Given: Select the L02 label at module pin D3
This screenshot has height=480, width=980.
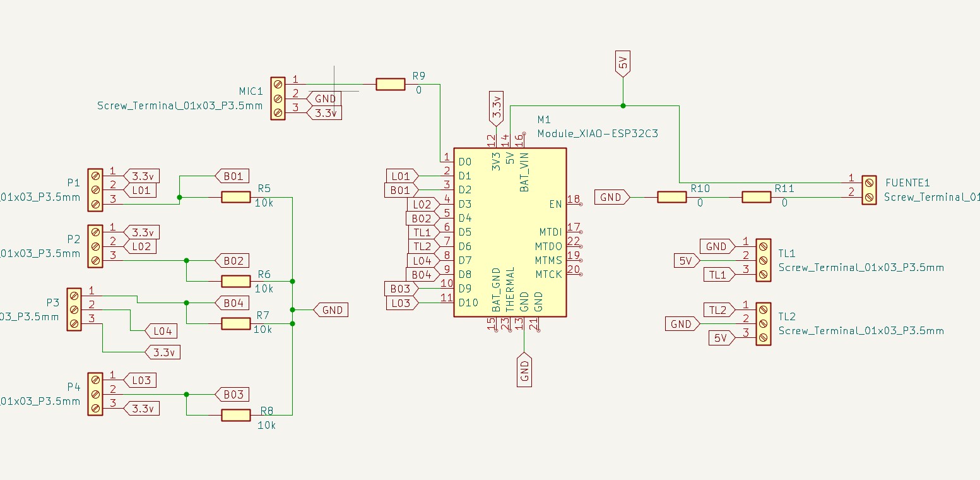Looking at the screenshot, I should coord(422,204).
